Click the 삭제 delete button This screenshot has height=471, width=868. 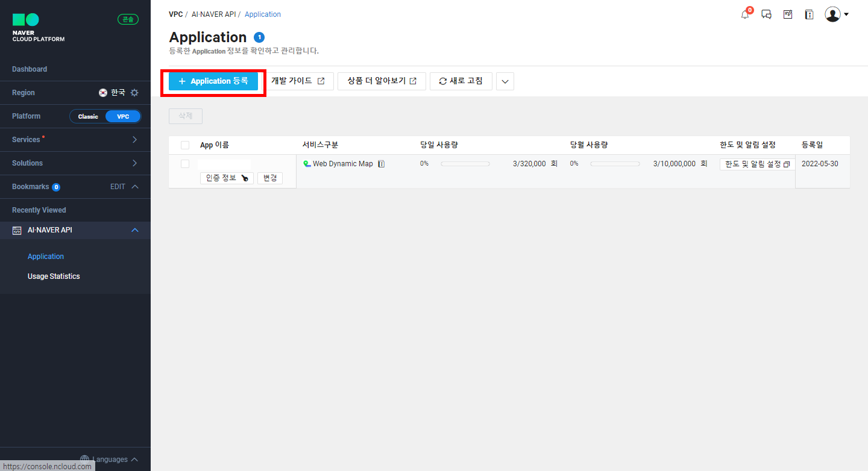click(x=186, y=116)
